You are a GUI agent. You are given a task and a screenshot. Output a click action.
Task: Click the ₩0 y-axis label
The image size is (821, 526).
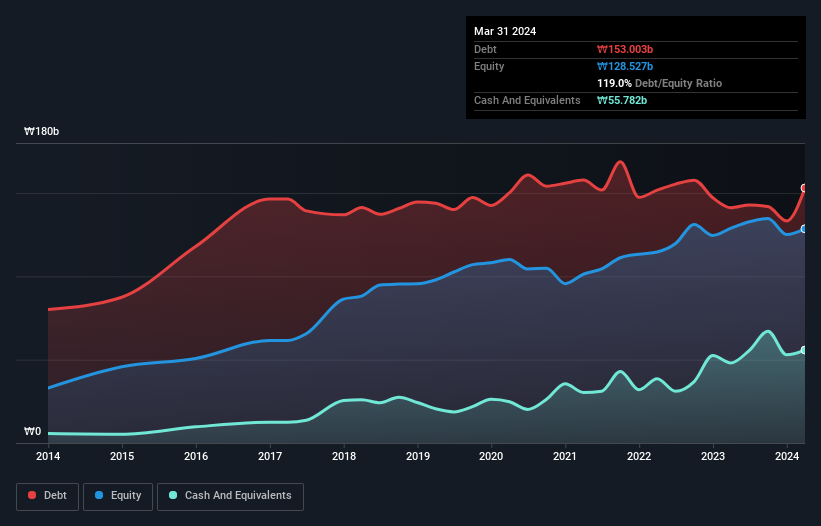(x=32, y=431)
